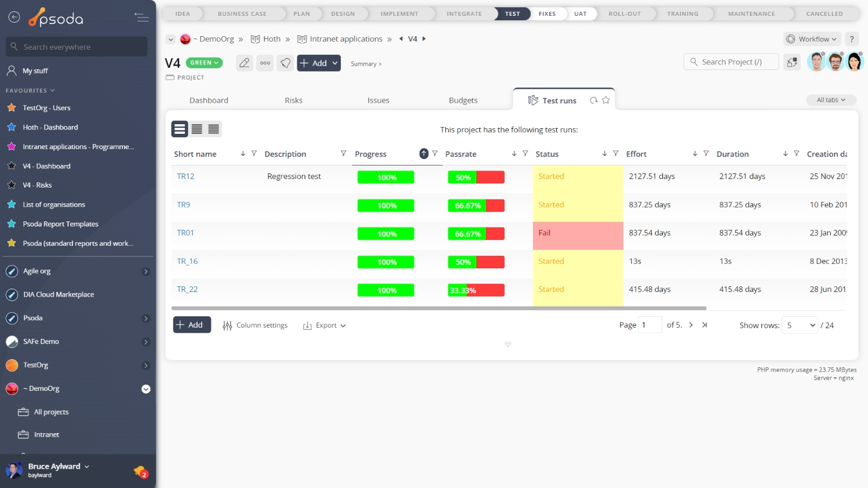Switch to the Dashboard tab
The height and width of the screenshot is (488, 868).
[x=209, y=101]
